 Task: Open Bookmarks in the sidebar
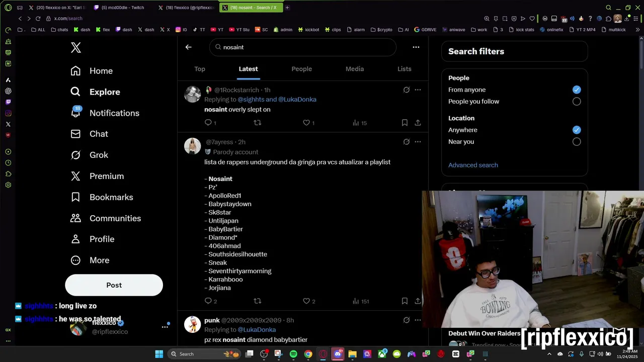coord(102,197)
